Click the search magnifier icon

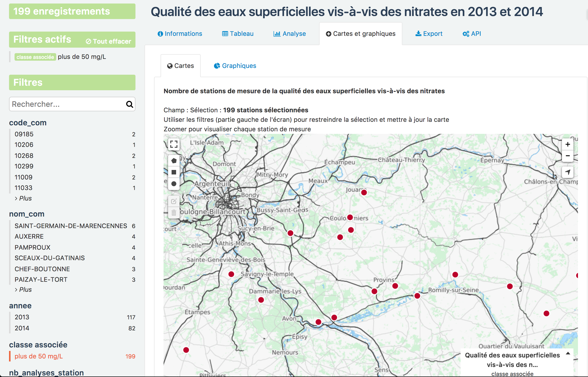click(x=129, y=104)
